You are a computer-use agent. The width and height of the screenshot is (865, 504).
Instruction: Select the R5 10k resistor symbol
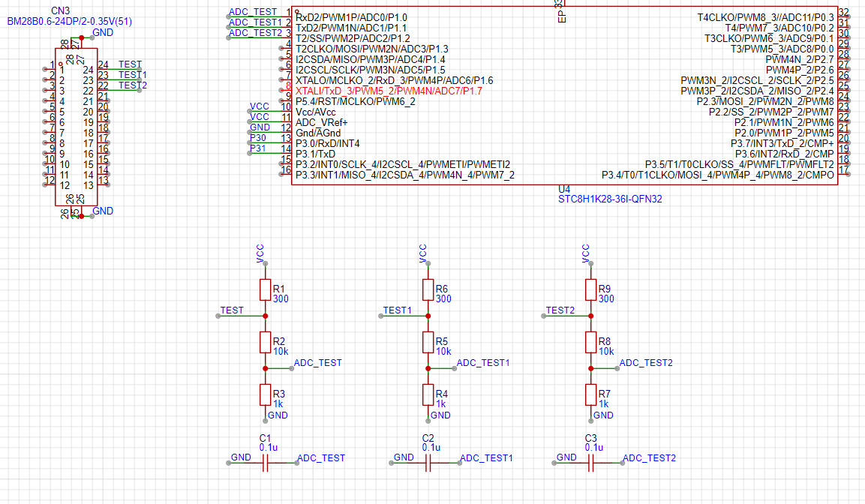(428, 343)
